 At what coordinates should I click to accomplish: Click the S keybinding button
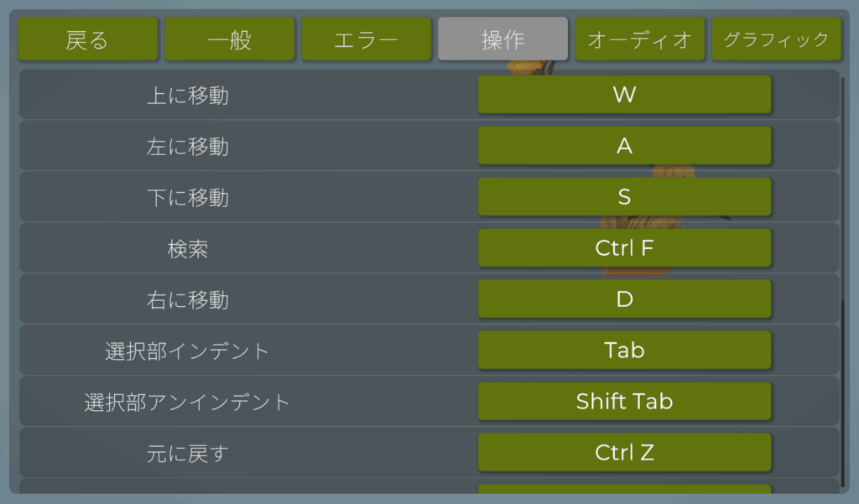(624, 197)
